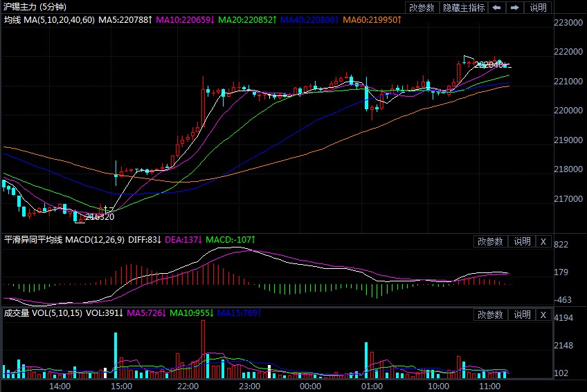Click the 220000 price axis label

pyautogui.click(x=568, y=111)
